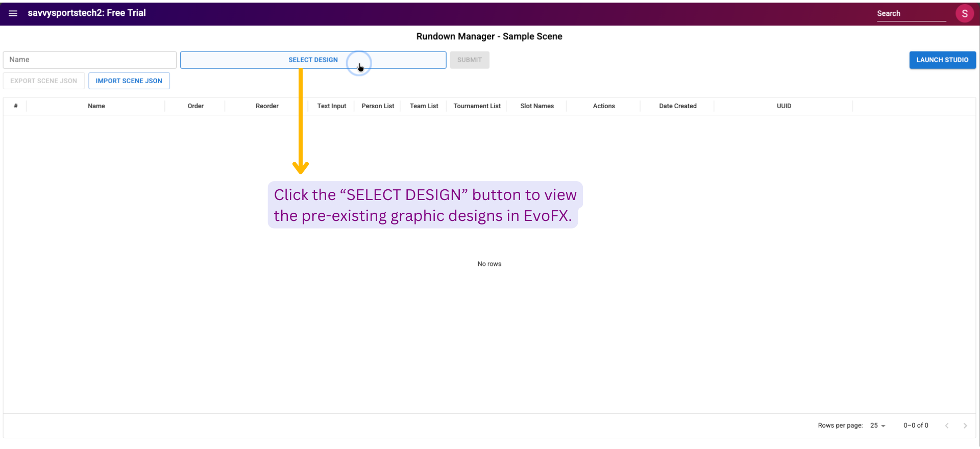980x449 pixels.
Task: Expand the rows per page dropdown
Action: (x=878, y=426)
